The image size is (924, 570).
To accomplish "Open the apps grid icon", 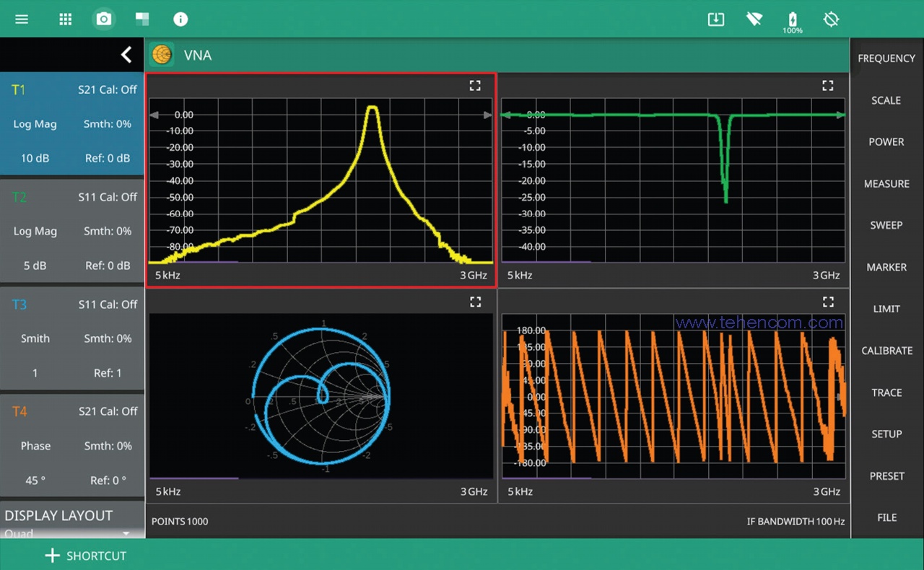I will tap(66, 19).
